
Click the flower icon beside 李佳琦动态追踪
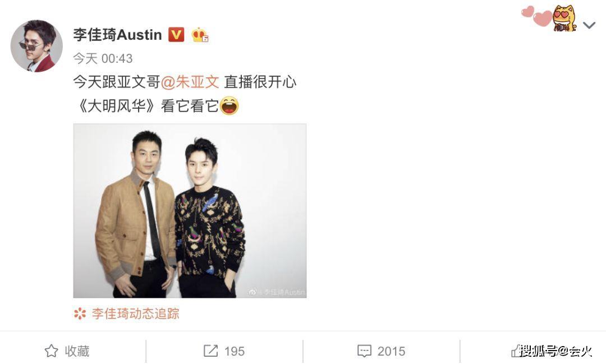[80, 314]
